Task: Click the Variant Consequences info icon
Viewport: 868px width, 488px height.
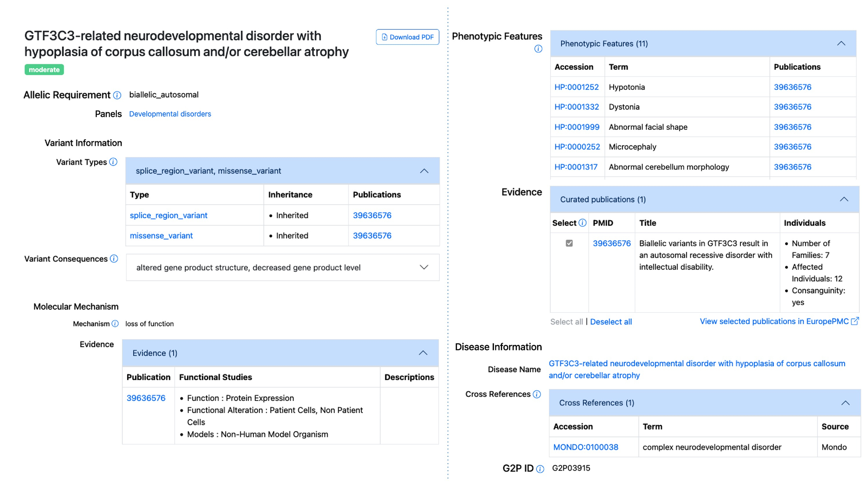Action: [x=114, y=259]
